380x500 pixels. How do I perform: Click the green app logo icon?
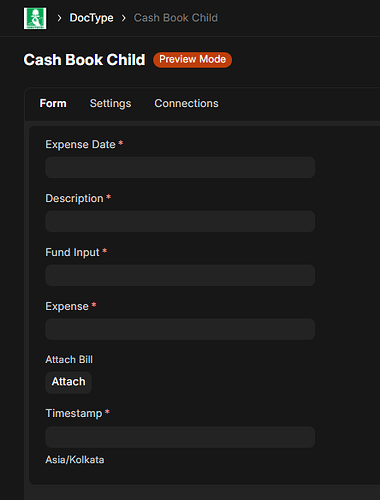coord(35,18)
